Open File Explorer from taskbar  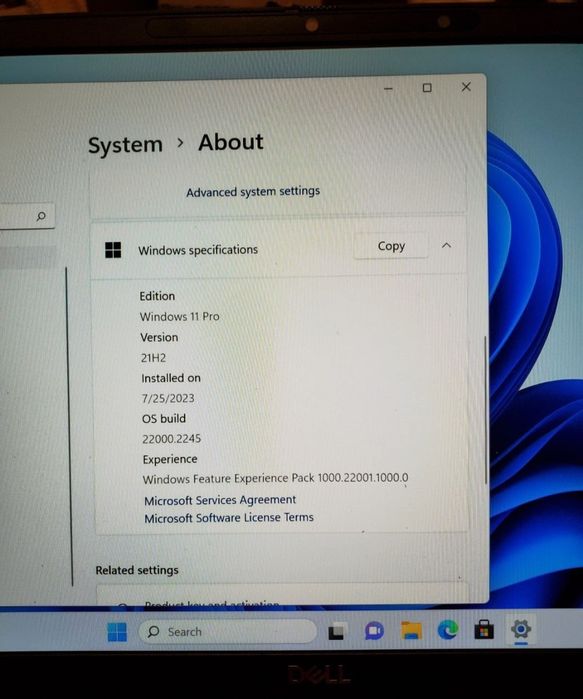point(411,630)
